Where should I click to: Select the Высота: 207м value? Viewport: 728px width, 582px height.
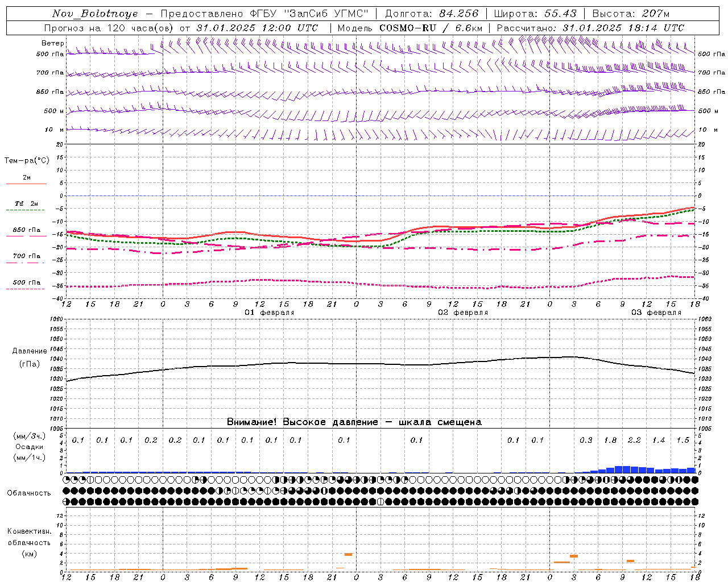click(x=631, y=14)
